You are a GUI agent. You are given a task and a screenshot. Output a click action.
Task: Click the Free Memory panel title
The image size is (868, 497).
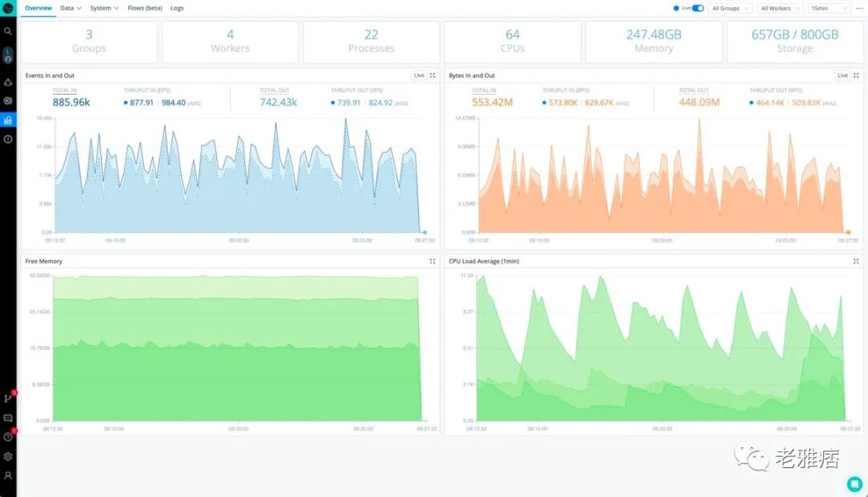43,262
